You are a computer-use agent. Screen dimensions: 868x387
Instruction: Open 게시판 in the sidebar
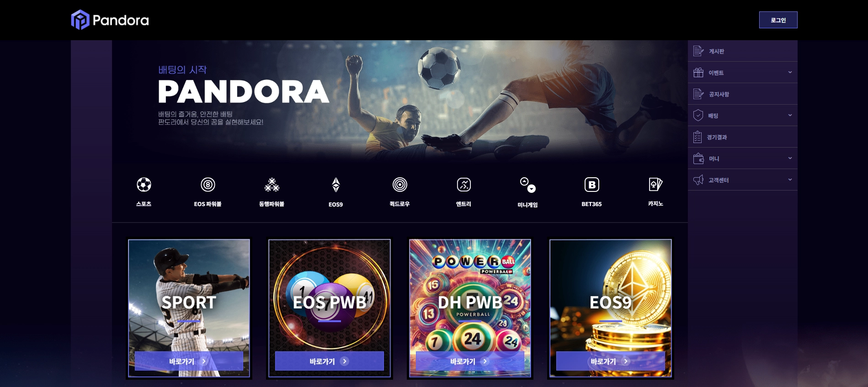[743, 51]
